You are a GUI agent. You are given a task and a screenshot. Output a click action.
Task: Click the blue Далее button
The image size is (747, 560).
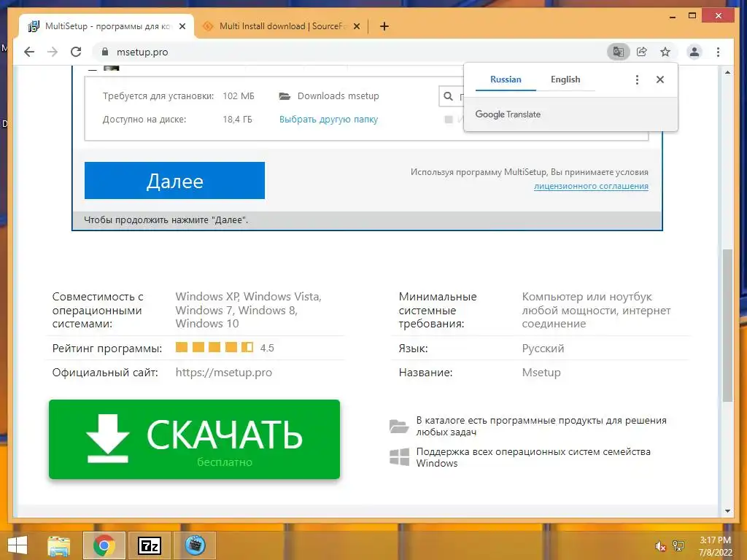[174, 181]
